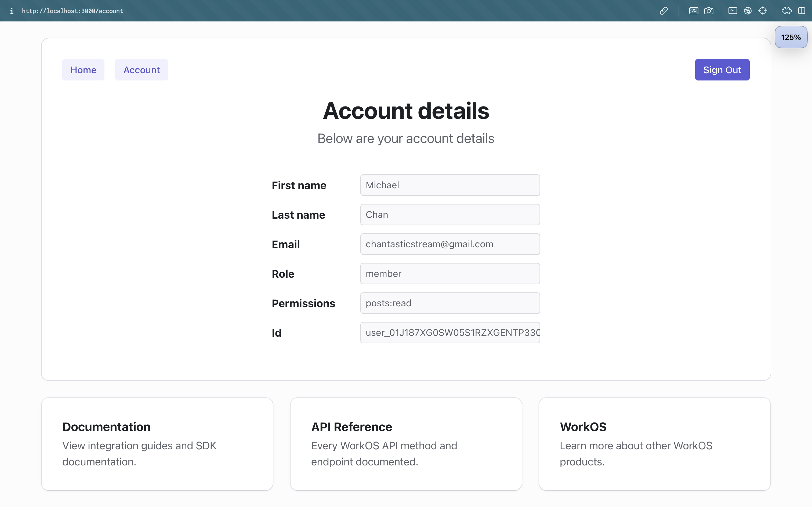
Task: Navigate to the Home tab
Action: pos(83,70)
